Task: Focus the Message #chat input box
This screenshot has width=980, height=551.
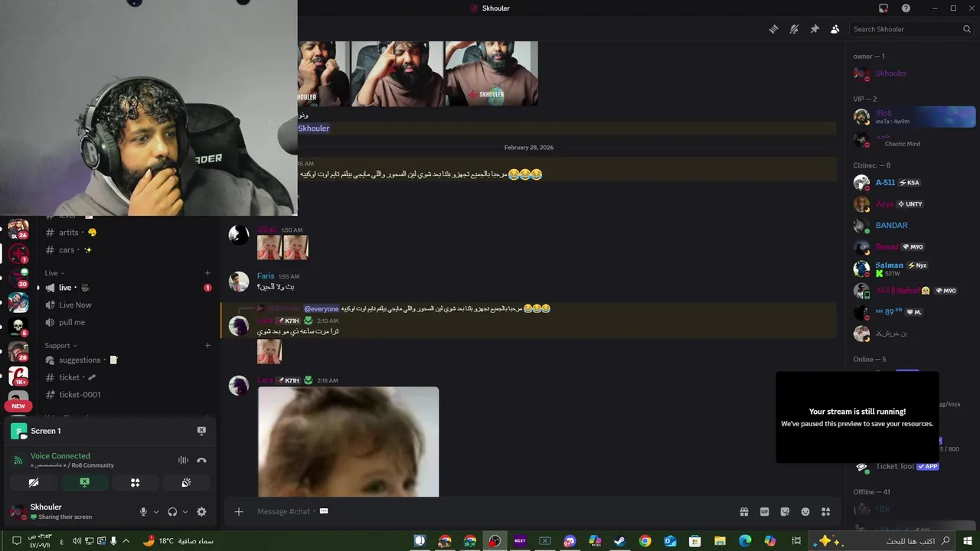Action: click(x=490, y=512)
